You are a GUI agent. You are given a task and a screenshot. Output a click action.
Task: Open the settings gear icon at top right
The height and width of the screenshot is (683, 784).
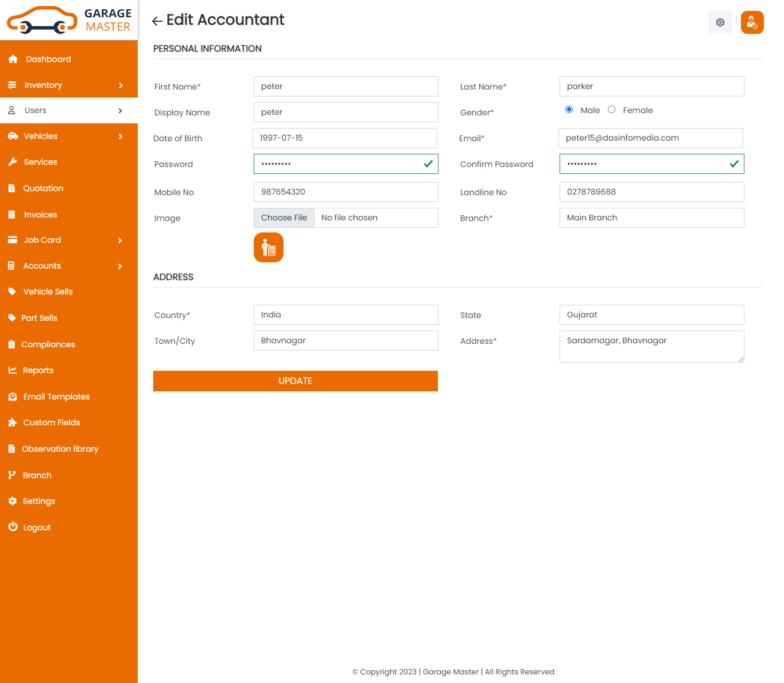720,22
